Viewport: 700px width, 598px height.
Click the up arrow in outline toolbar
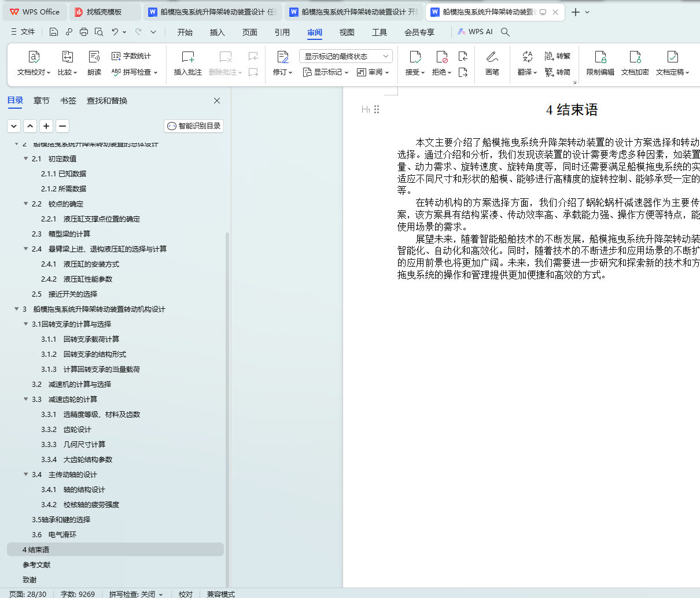(x=30, y=126)
